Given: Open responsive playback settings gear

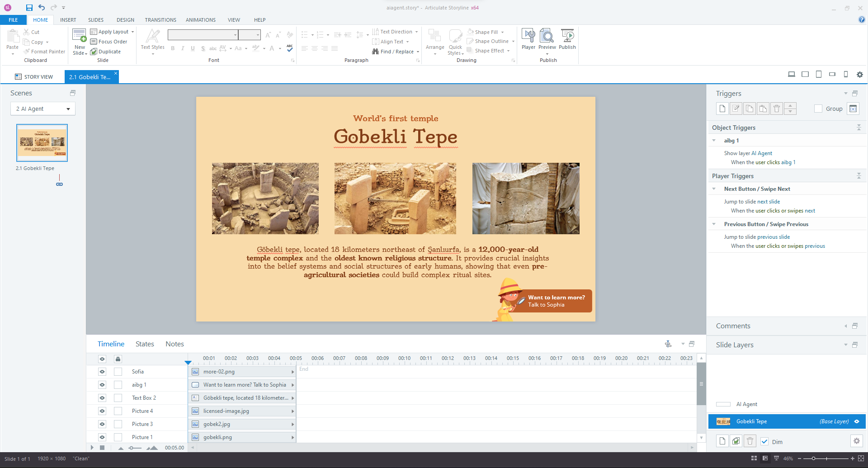Looking at the screenshot, I should click(860, 75).
